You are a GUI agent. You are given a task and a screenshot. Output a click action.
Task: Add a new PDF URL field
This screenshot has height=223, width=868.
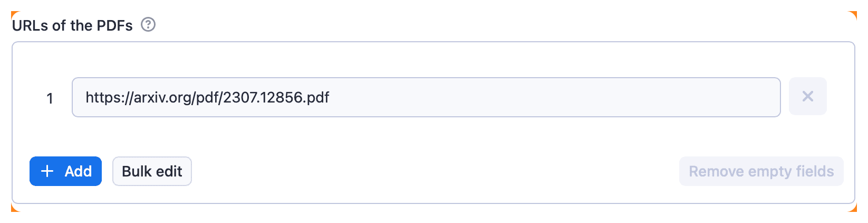click(65, 171)
